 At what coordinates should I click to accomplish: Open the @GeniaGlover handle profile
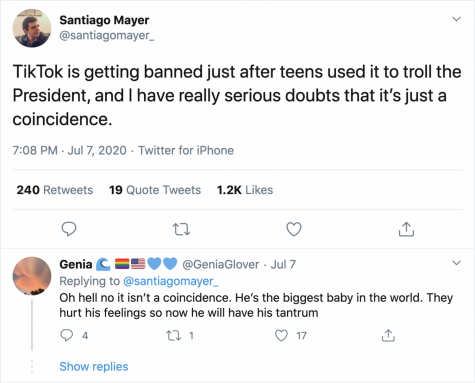[x=221, y=264]
